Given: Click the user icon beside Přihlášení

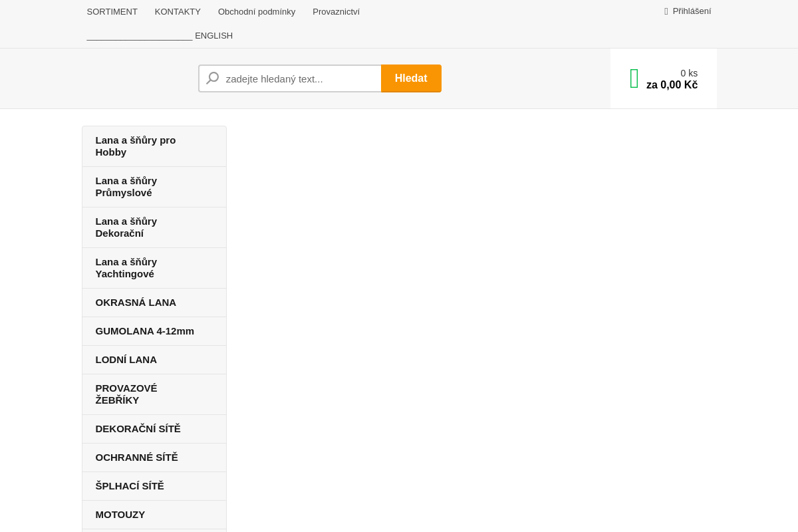Looking at the screenshot, I should tap(666, 11).
